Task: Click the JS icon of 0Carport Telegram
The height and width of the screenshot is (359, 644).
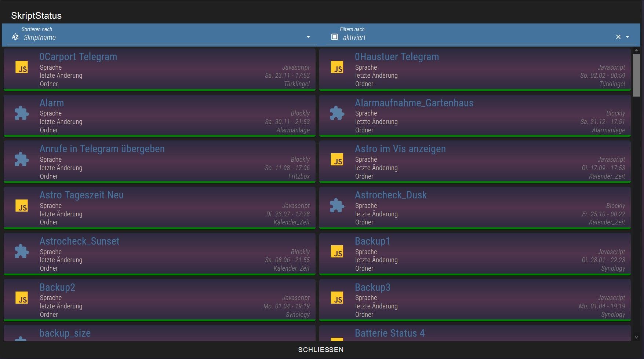Action: (22, 68)
